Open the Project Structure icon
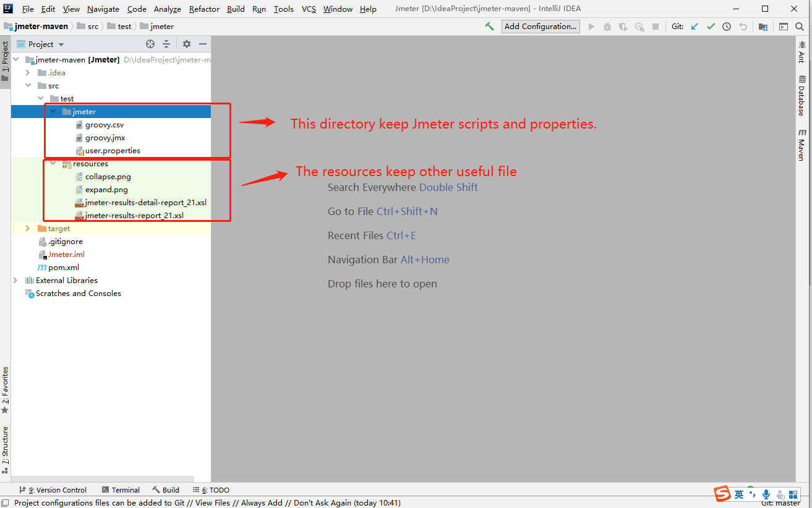812x508 pixels. 763,27
